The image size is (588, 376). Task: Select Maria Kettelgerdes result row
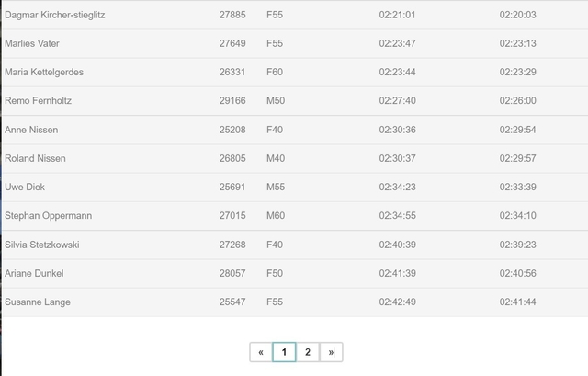pos(296,72)
